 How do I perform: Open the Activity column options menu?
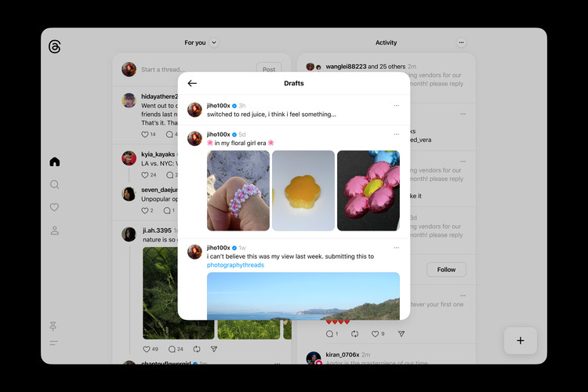(461, 42)
